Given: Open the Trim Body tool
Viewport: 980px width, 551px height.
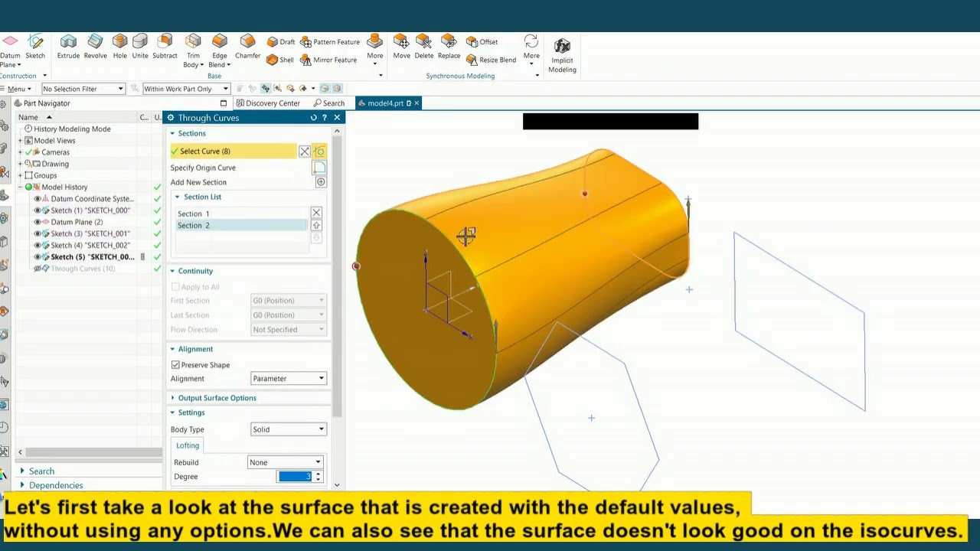Looking at the screenshot, I should [193, 51].
